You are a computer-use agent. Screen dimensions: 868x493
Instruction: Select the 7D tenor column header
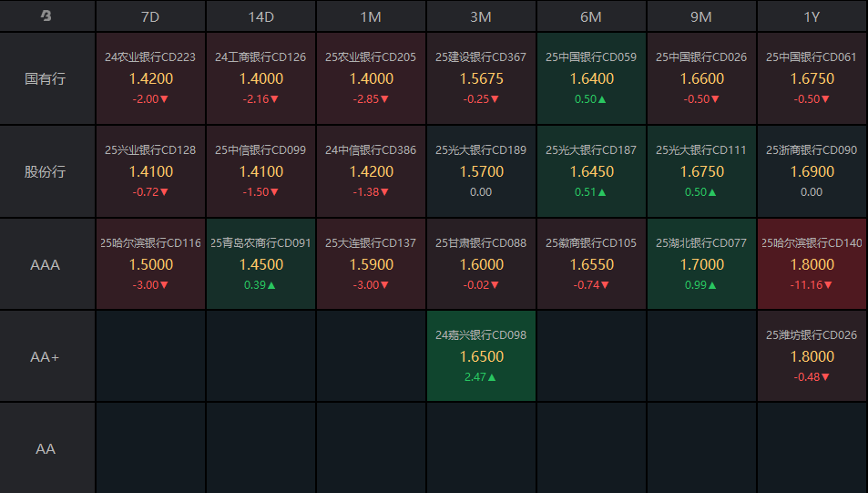(150, 17)
